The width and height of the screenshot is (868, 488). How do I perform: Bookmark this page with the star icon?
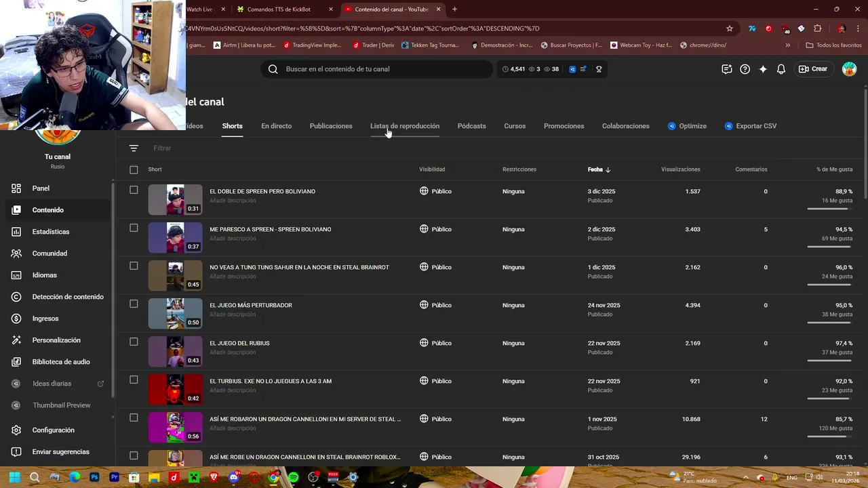pos(730,28)
